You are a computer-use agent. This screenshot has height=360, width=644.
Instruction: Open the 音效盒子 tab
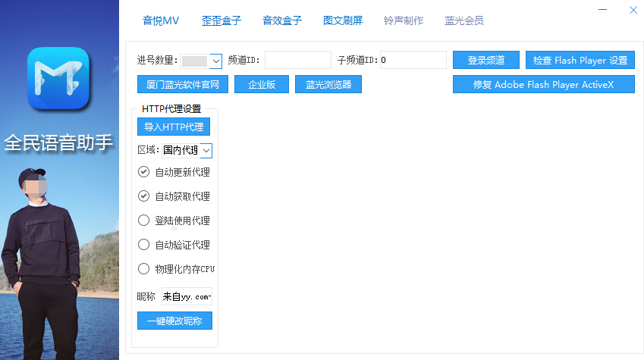[282, 20]
